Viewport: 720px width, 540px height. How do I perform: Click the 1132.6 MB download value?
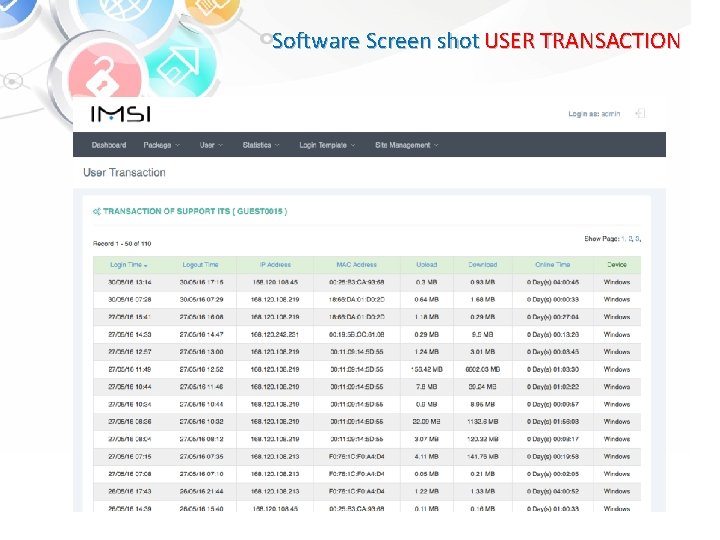click(x=483, y=422)
